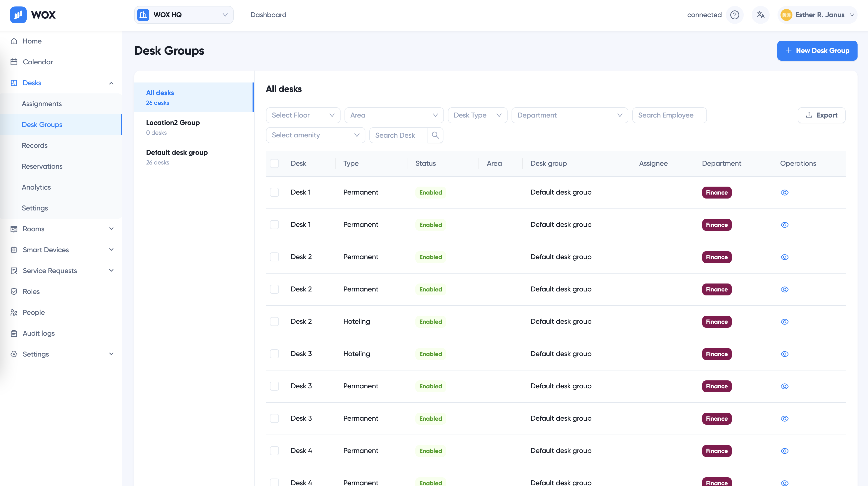Open the Desk Type dropdown
The image size is (868, 486).
(477, 115)
